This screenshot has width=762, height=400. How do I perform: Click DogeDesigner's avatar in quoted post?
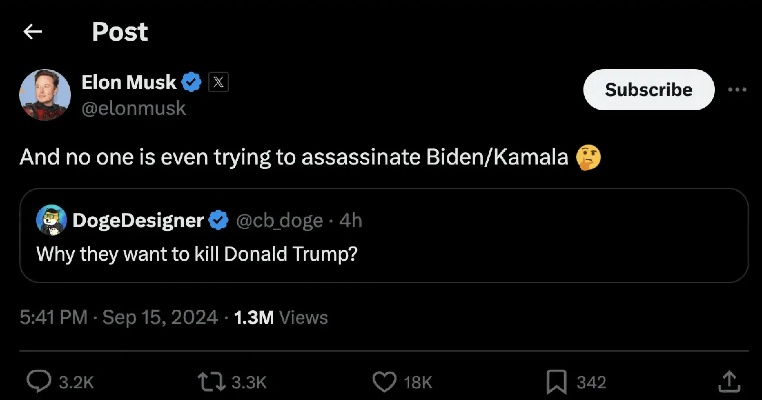point(51,219)
